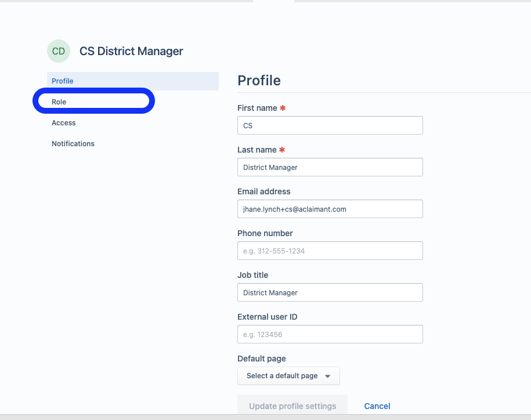Open the Profile sidebar section
Image resolution: width=531 pixels, height=420 pixels.
[133, 81]
